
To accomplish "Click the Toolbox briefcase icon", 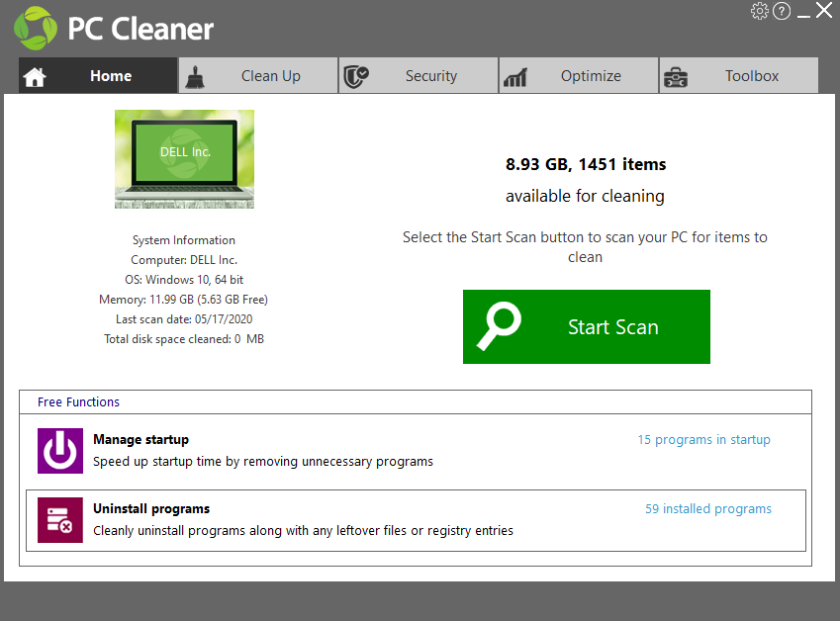I will pos(676,77).
